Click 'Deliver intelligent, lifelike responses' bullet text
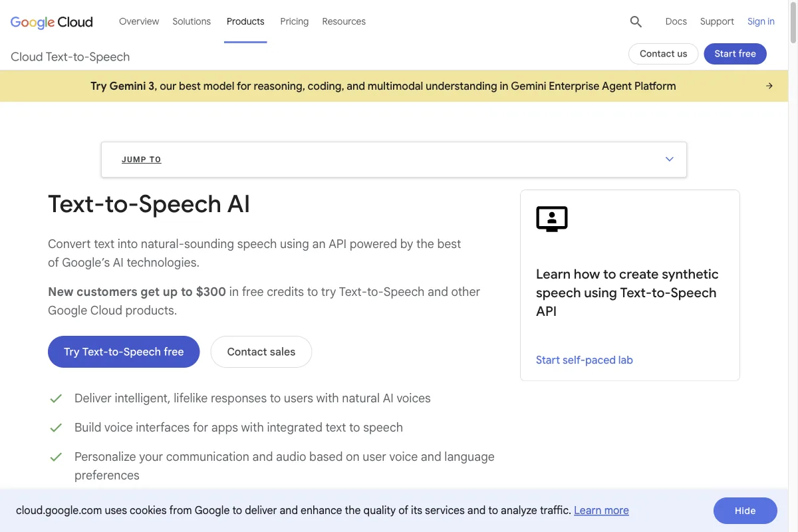 point(253,398)
